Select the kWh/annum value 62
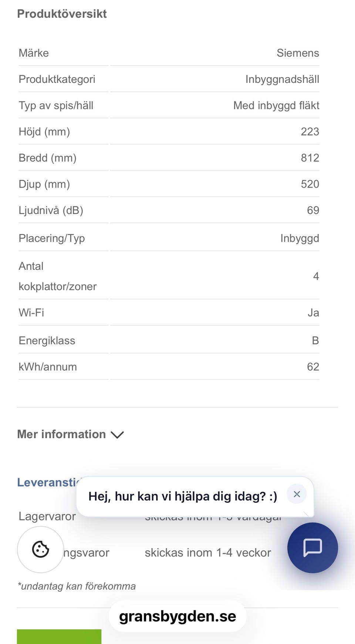This screenshot has height=644, width=355. tap(313, 367)
